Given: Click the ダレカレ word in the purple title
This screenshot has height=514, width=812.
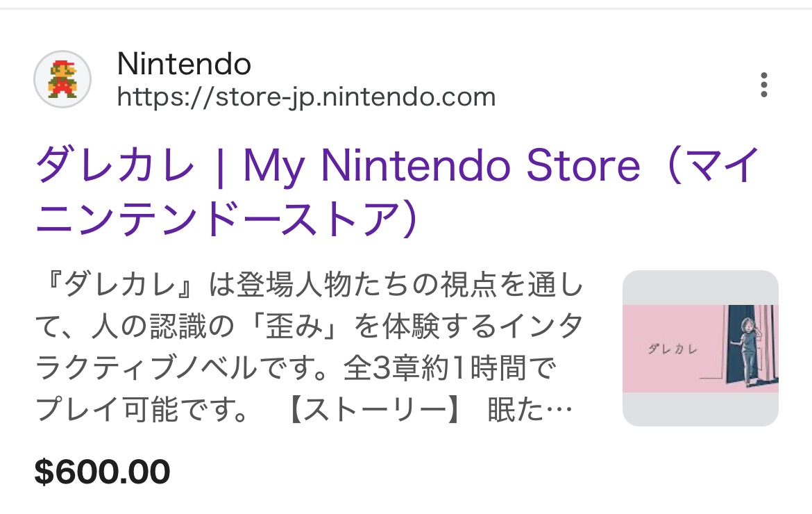Looking at the screenshot, I should point(115,167).
